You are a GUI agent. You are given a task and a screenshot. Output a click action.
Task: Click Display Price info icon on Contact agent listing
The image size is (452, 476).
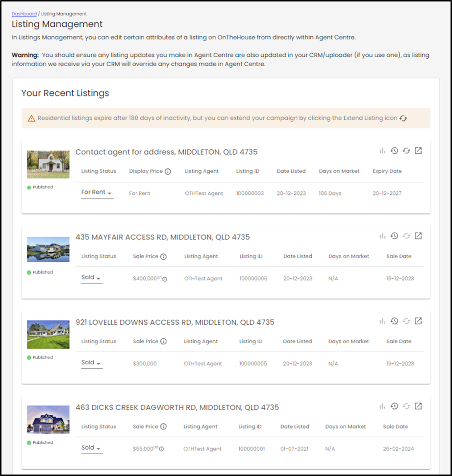tap(168, 171)
